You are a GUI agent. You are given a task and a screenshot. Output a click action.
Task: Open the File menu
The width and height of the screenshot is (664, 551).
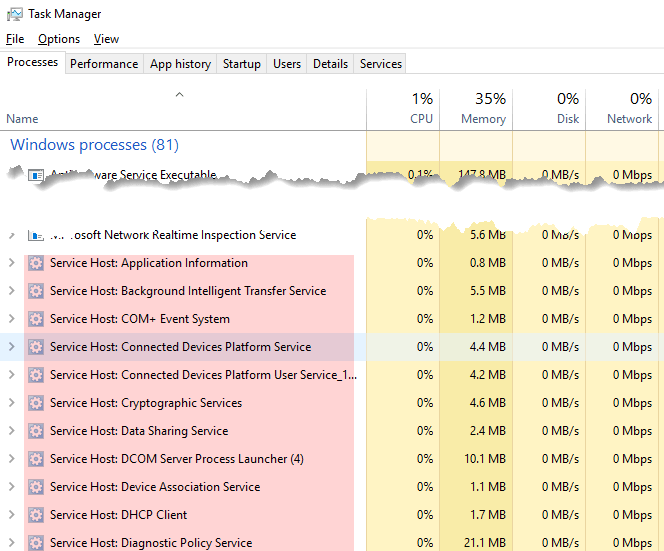[x=15, y=39]
